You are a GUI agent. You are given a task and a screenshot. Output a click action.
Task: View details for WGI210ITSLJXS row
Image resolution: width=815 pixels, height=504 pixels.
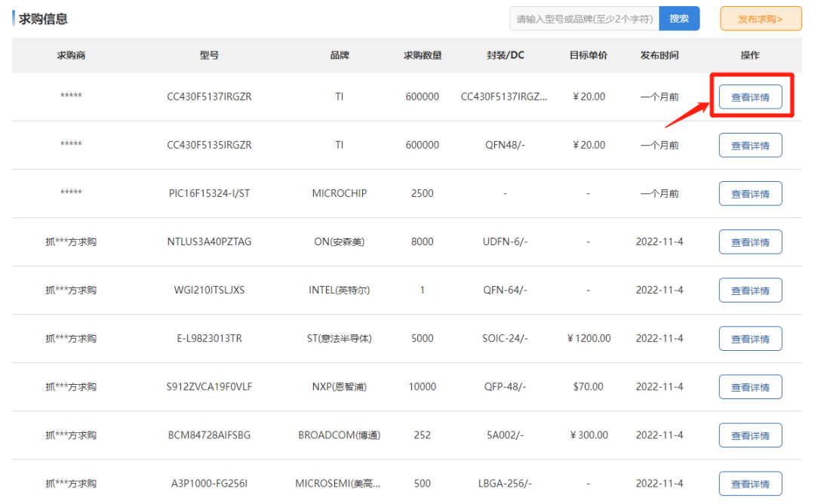pos(750,290)
